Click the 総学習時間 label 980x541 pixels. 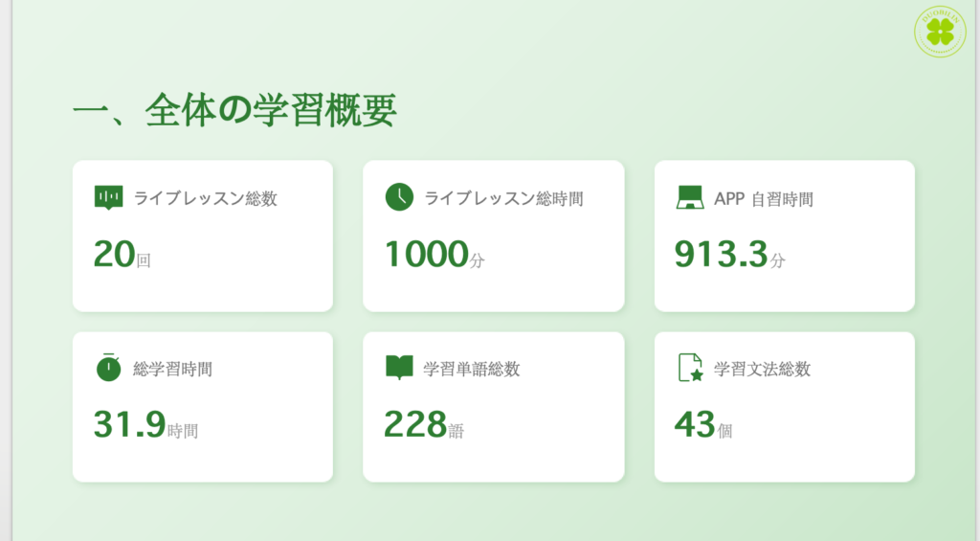pos(173,370)
